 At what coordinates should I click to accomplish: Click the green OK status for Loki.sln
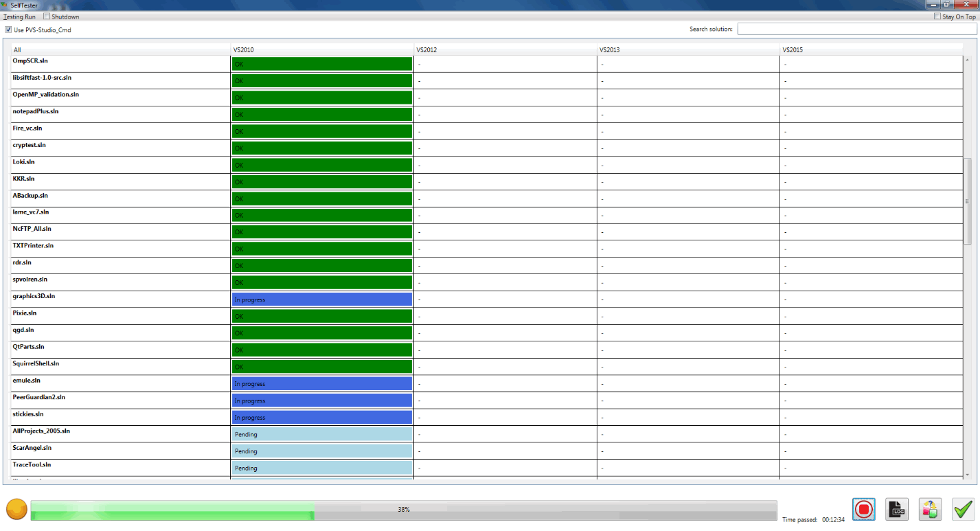tap(322, 165)
